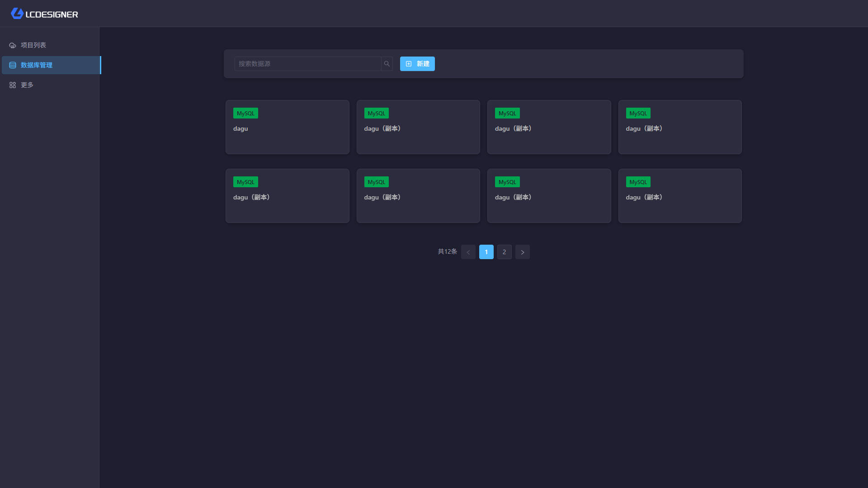Click the 更多 grid icon
This screenshot has height=488, width=868.
click(x=13, y=85)
